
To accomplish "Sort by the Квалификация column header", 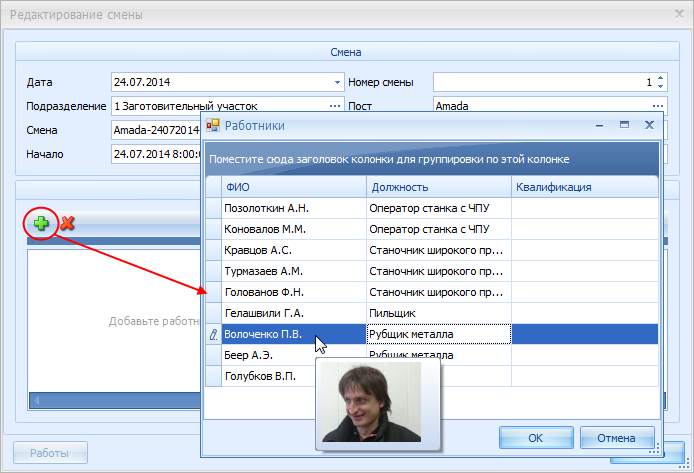I will [585, 187].
